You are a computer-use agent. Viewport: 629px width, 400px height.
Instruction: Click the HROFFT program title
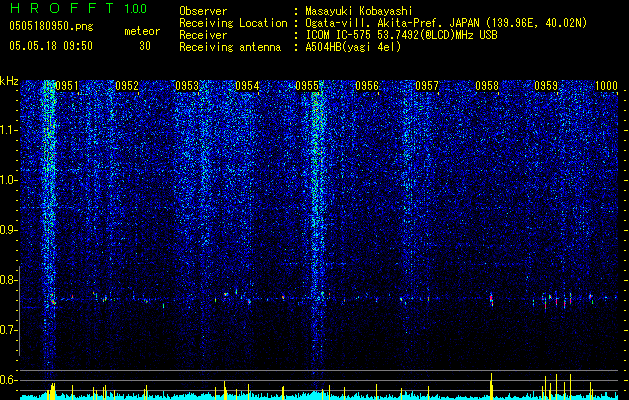point(62,8)
